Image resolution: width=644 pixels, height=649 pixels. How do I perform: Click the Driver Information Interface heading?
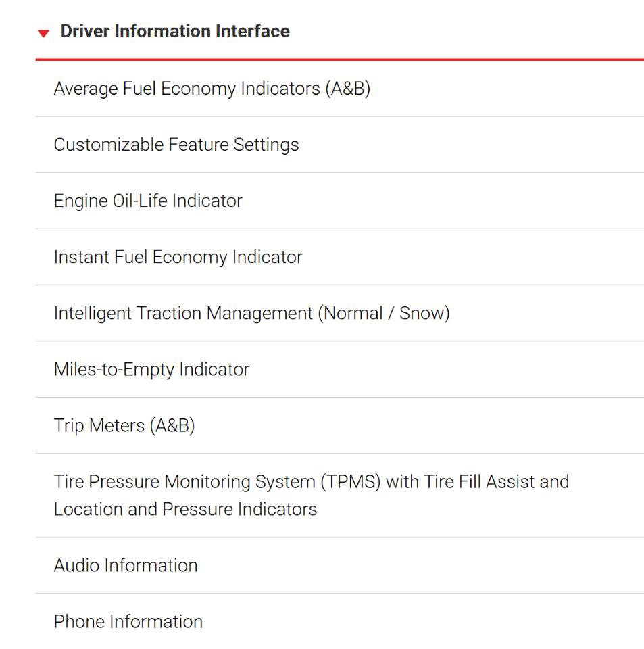[175, 31]
